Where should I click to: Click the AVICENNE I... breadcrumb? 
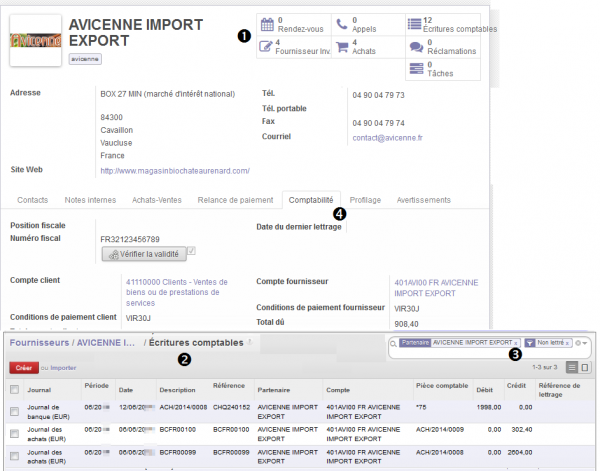pyautogui.click(x=106, y=343)
